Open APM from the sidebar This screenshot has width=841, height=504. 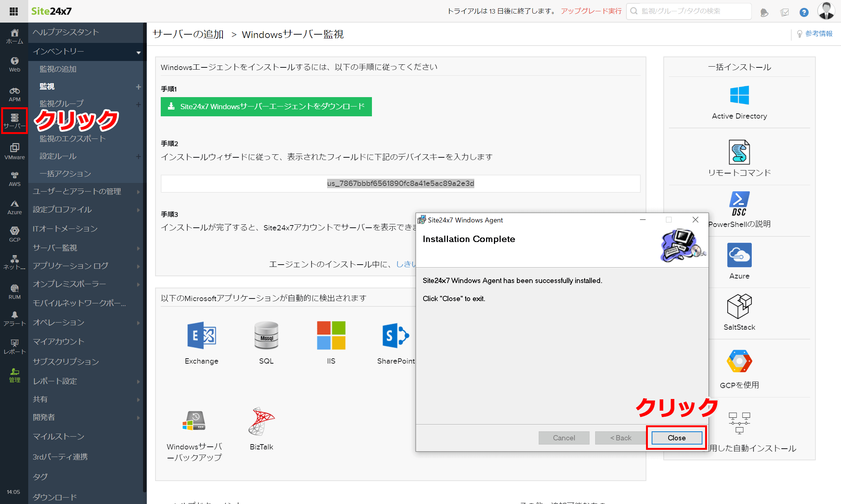[x=14, y=94]
